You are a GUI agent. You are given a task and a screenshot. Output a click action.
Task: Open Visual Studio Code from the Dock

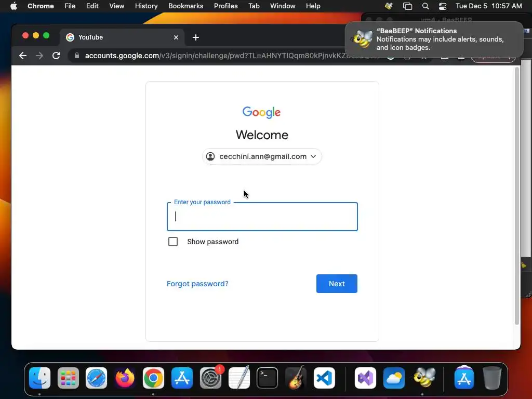coord(324,378)
